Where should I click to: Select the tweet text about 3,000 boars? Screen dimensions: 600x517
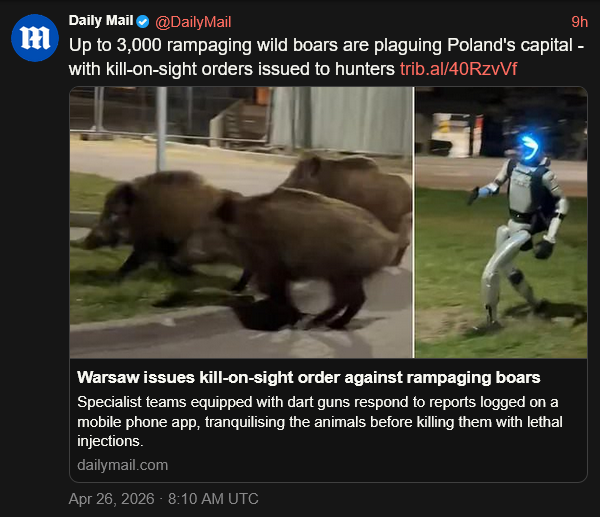point(326,57)
